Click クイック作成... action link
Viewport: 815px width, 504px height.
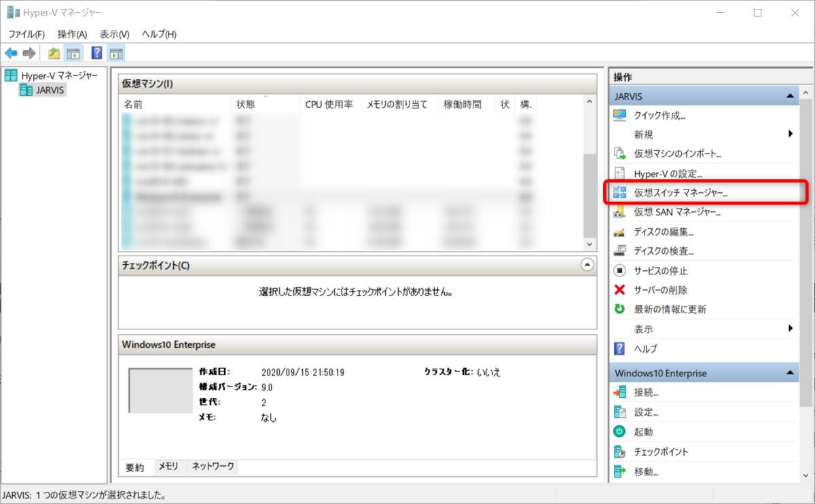coord(659,115)
